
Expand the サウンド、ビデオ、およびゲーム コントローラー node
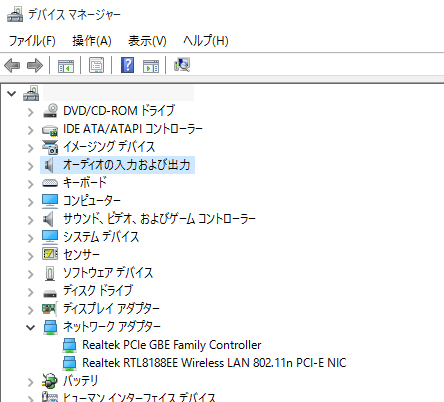click(x=30, y=220)
